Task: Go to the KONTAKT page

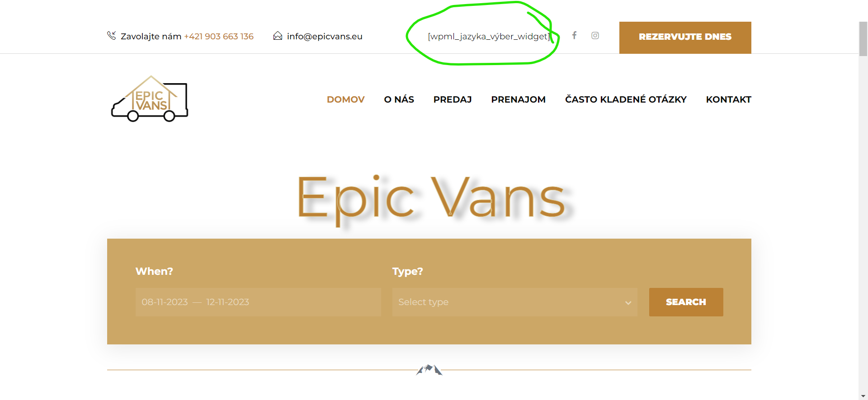Action: pyautogui.click(x=728, y=99)
